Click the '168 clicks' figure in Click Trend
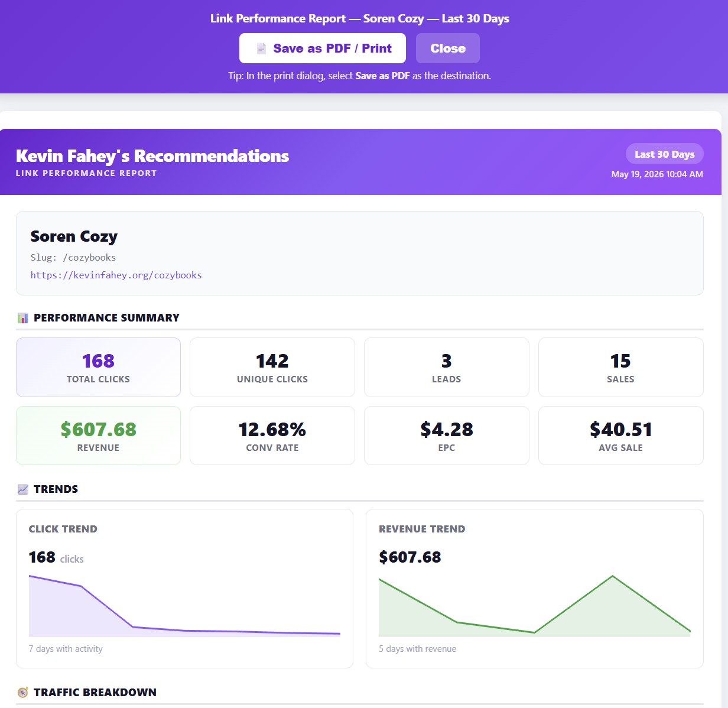 pyautogui.click(x=56, y=557)
